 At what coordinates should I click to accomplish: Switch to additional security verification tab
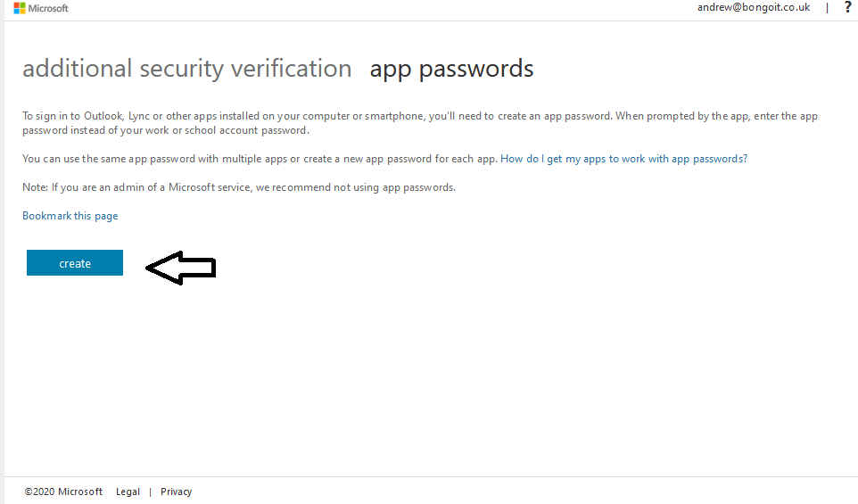click(186, 69)
